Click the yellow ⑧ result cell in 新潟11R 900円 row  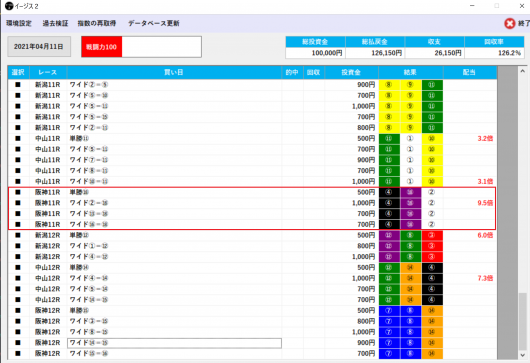pyautogui.click(x=389, y=85)
